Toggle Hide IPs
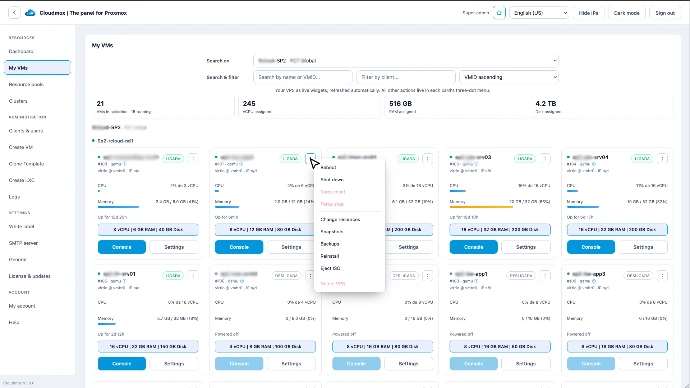Screen dimensions: 690x388 (588, 13)
